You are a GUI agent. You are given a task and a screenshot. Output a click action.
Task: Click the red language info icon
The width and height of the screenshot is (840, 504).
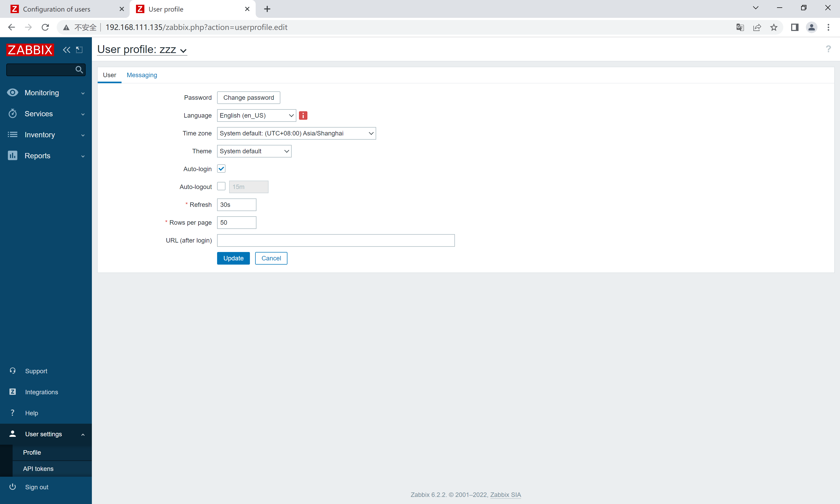(x=303, y=115)
